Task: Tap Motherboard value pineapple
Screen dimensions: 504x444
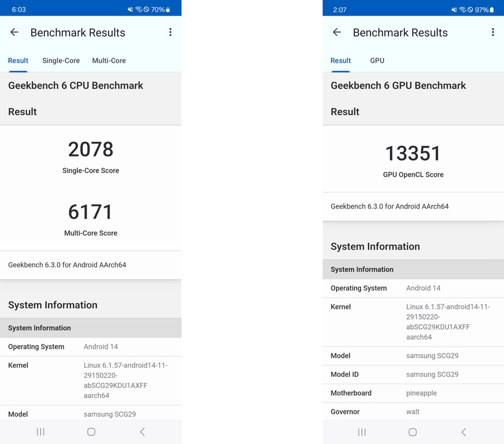Action: pyautogui.click(x=421, y=393)
